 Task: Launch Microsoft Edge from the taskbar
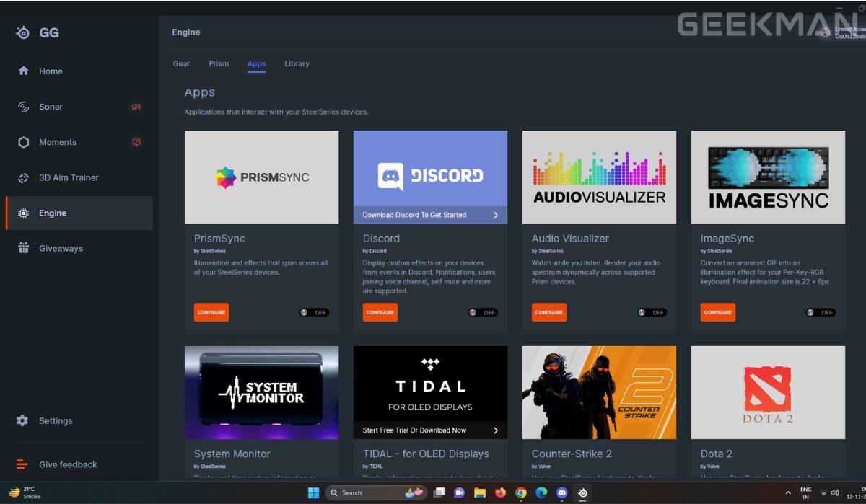541,493
